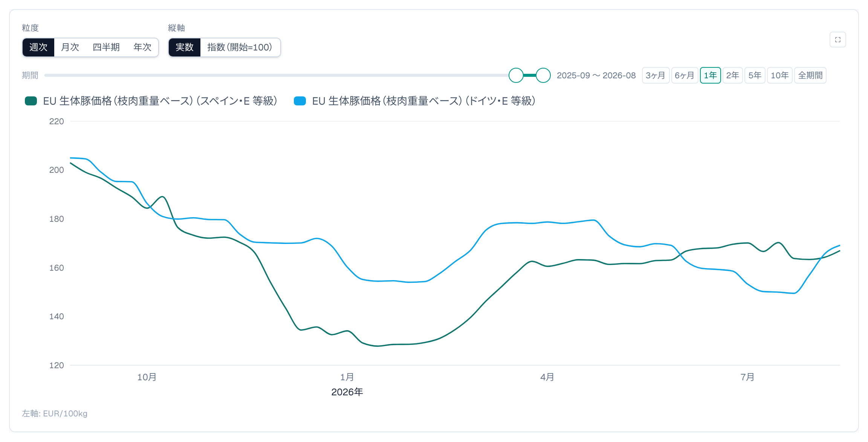Screen dimensions: 868x442
Task: Click the 1月 axis label
Action: point(347,377)
